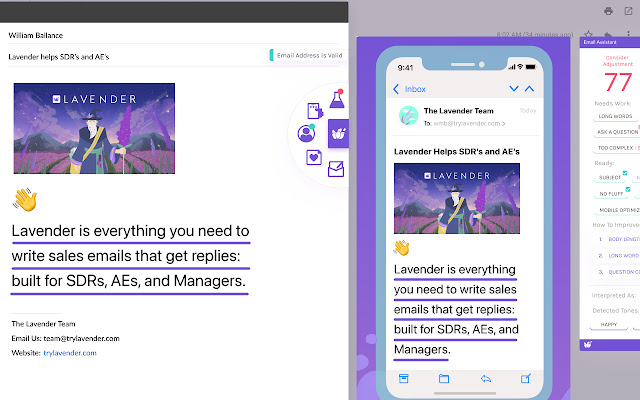Image resolution: width=640 pixels, height=400 pixels.
Task: Toggle the NO FLUFF checkmark in Ready section
Action: point(628,189)
